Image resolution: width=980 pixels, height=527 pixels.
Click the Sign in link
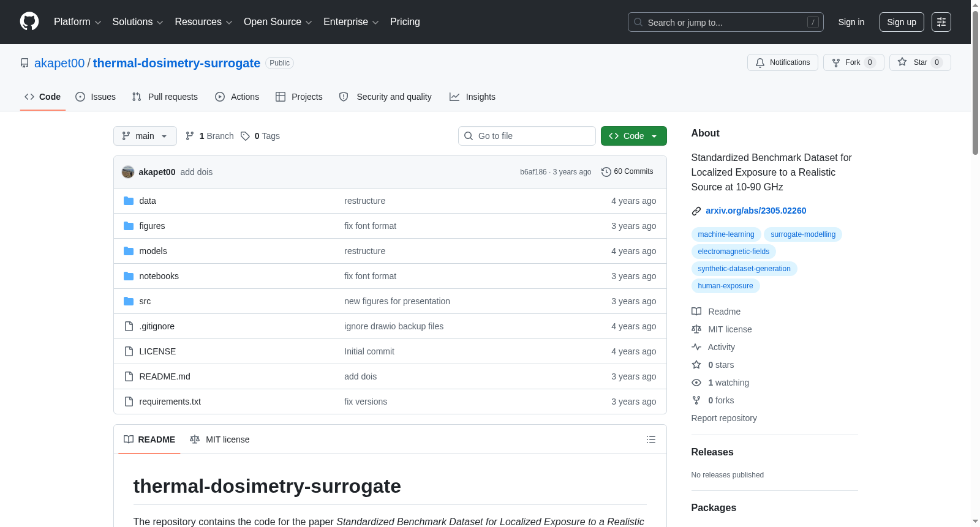(x=851, y=22)
